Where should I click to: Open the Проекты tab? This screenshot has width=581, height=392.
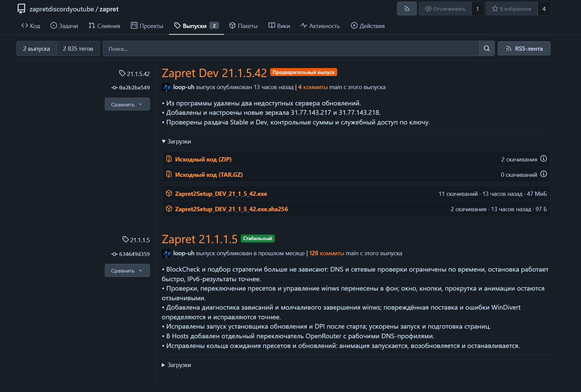(x=147, y=26)
